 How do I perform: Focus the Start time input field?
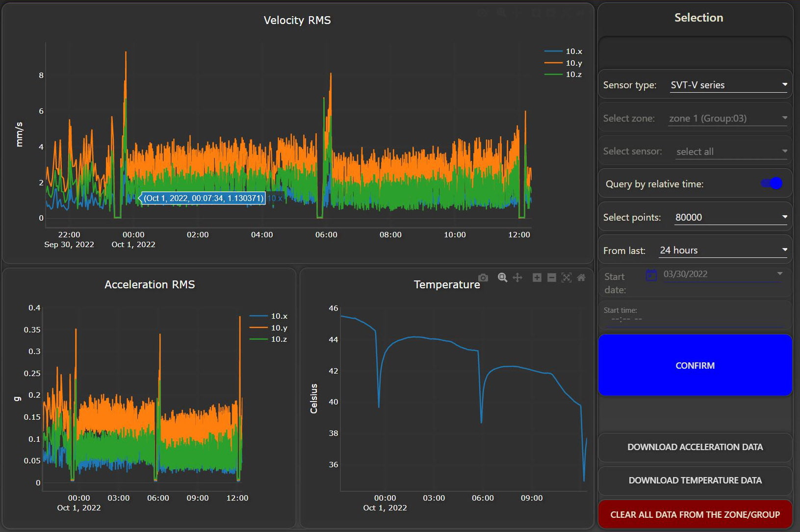click(x=694, y=319)
